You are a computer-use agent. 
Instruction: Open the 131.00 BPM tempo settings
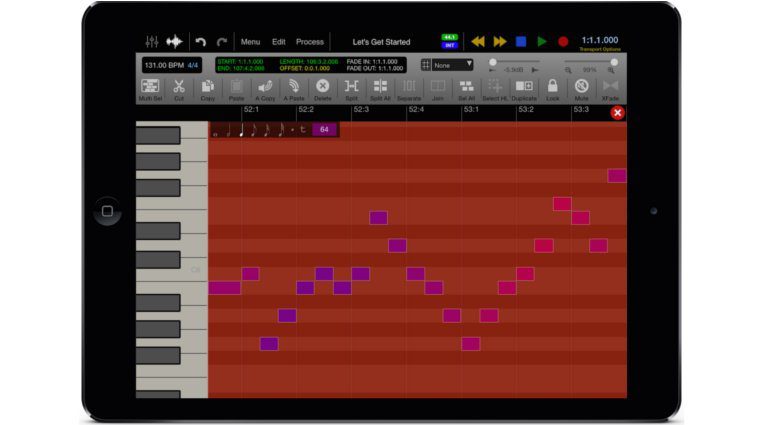pyautogui.click(x=170, y=64)
